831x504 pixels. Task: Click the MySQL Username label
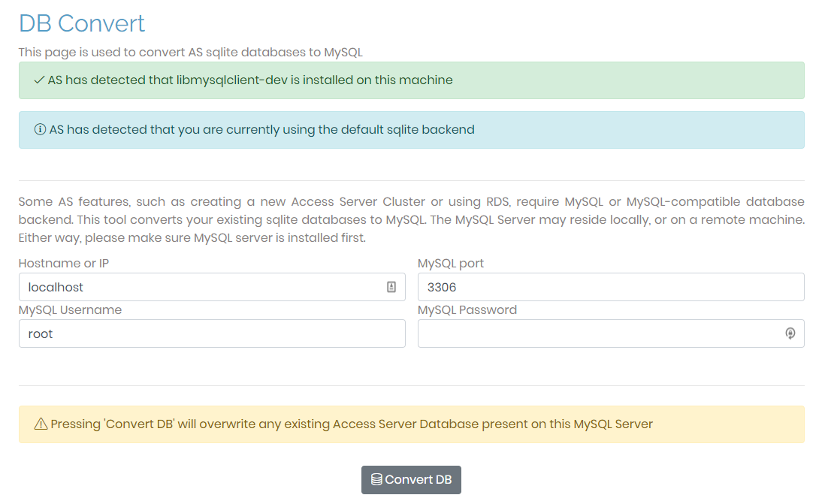coord(68,309)
